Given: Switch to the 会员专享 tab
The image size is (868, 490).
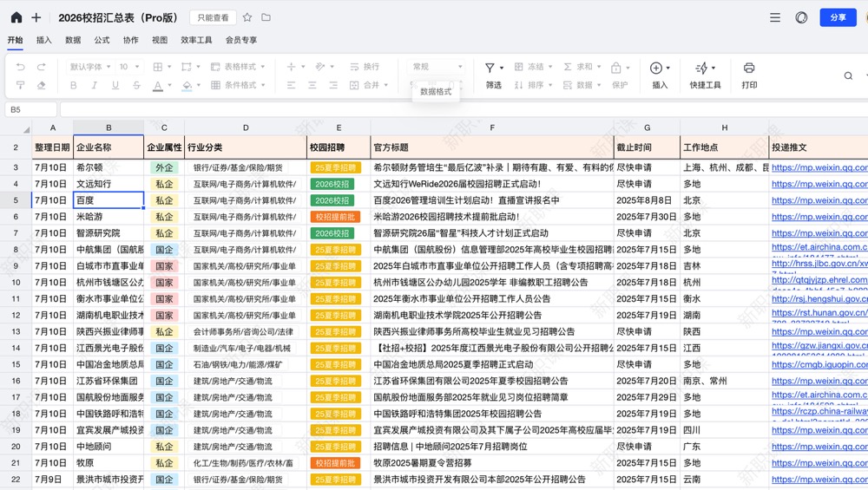Looking at the screenshot, I should coord(241,40).
